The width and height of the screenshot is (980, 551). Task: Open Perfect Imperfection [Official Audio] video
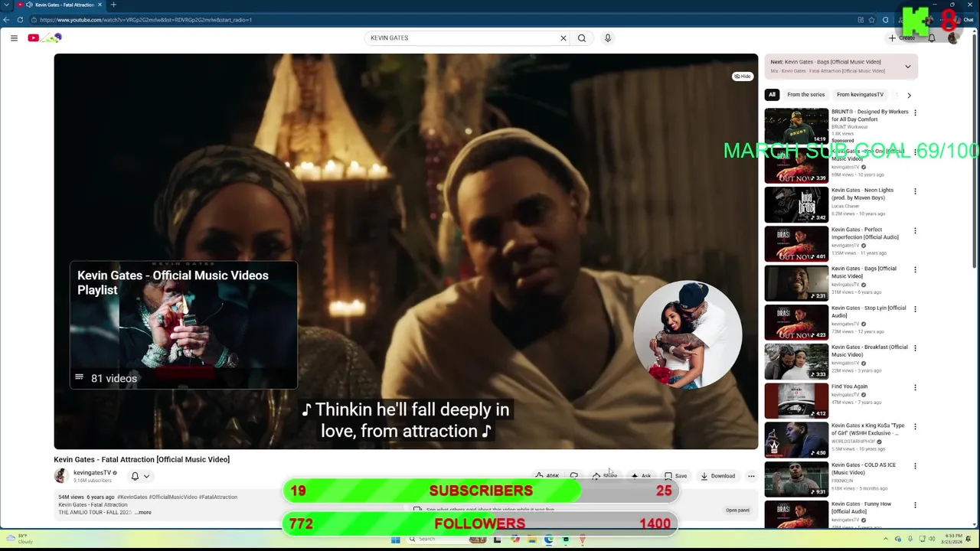pyautogui.click(x=865, y=233)
